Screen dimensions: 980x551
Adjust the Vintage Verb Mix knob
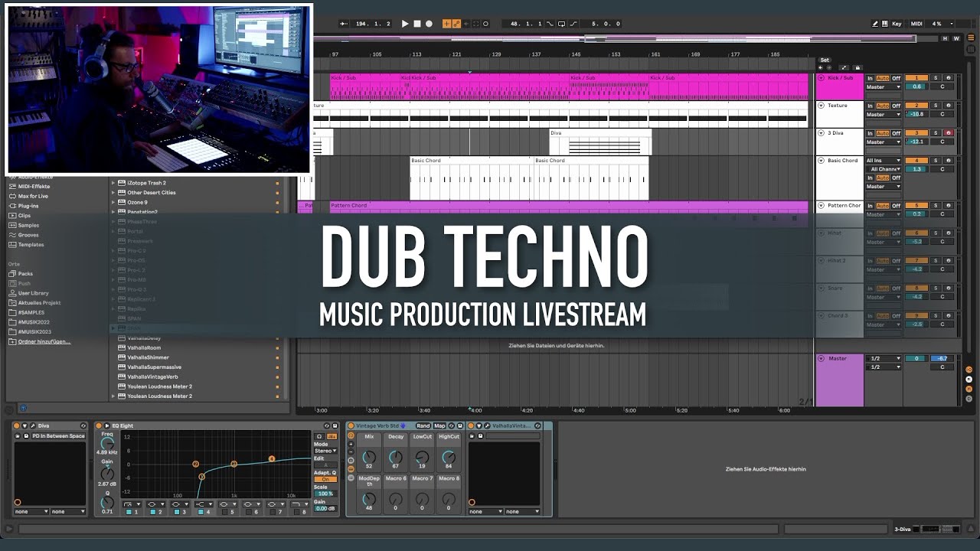(369, 458)
